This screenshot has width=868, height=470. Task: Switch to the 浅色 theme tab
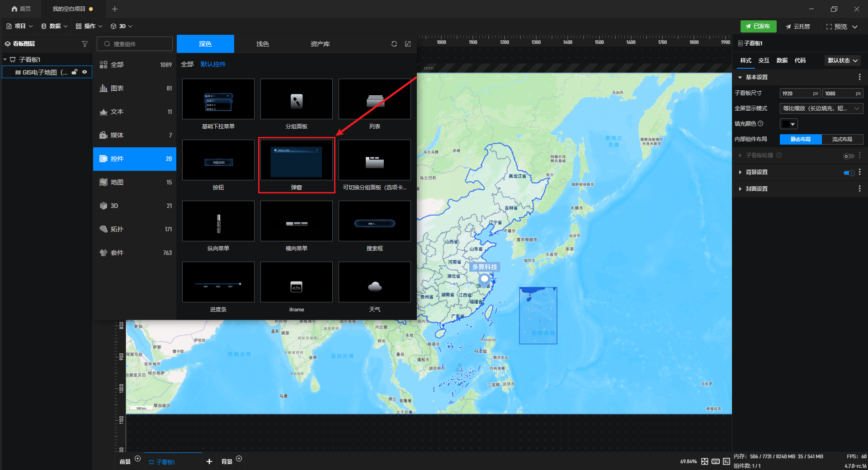point(263,44)
